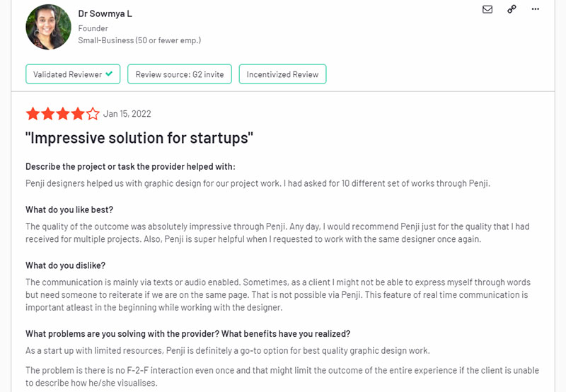Select the Review source: G2 invite badge

(x=180, y=74)
